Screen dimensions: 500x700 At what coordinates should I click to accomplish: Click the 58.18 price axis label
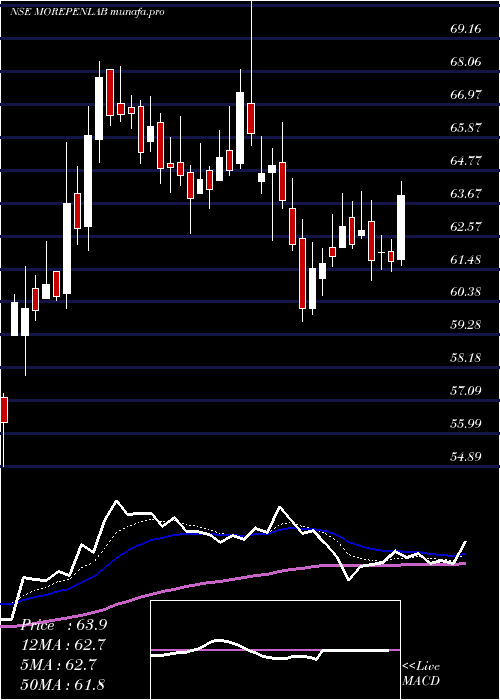pos(466,358)
